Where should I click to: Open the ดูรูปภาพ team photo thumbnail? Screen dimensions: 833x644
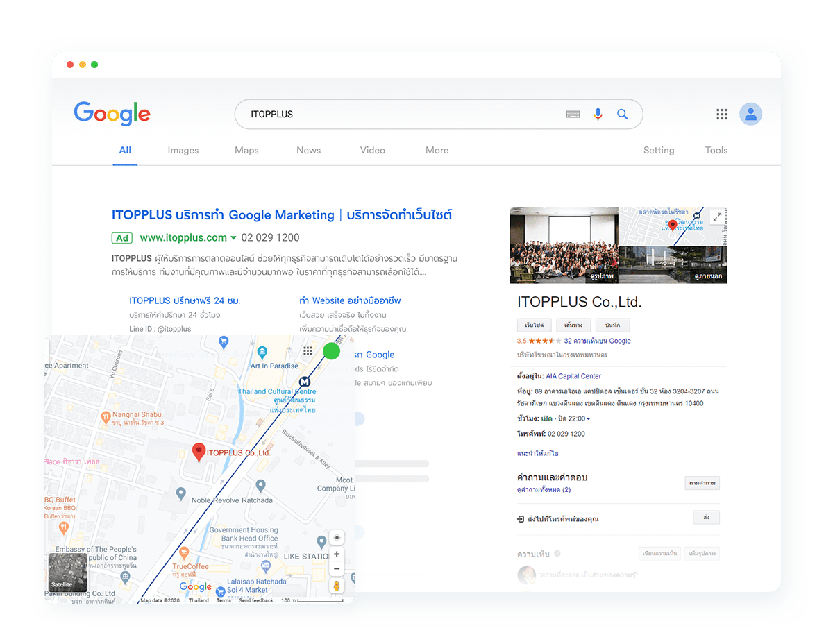[x=564, y=245]
